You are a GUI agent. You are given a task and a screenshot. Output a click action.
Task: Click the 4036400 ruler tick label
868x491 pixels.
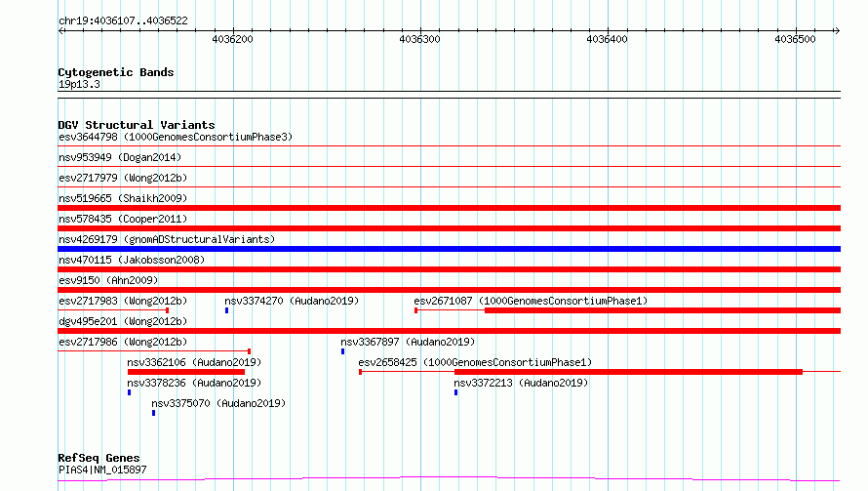point(608,39)
